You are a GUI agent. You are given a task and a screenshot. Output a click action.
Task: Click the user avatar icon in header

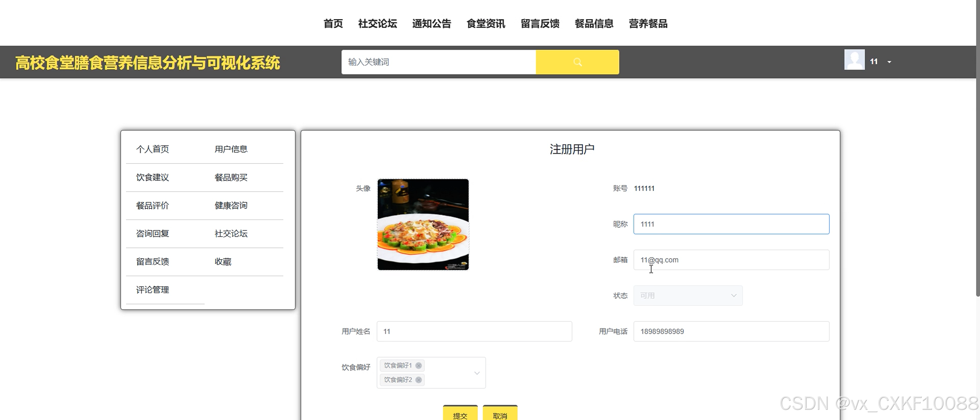tap(854, 60)
